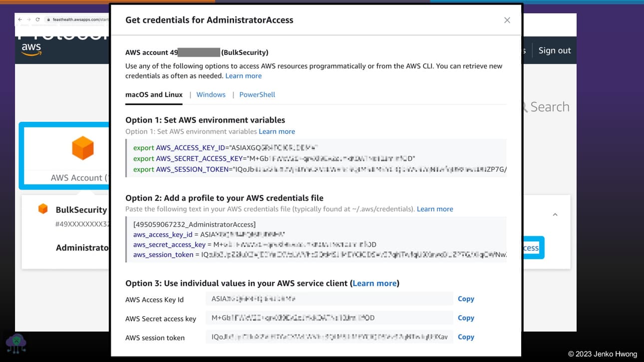The image size is (644, 362).
Task: Click the Option 1 environment variables code block
Action: click(x=316, y=158)
